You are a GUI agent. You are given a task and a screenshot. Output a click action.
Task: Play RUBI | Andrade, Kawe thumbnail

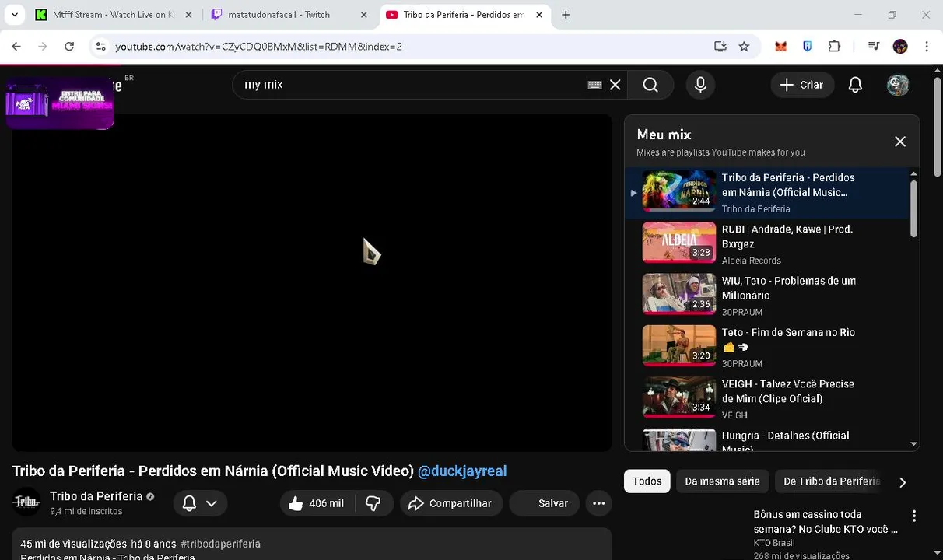(678, 243)
